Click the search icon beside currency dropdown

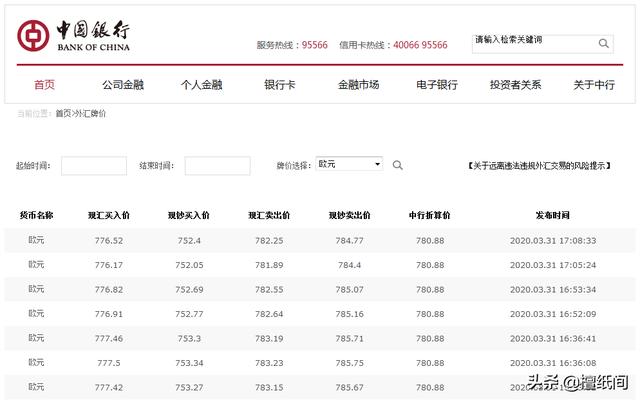click(397, 165)
